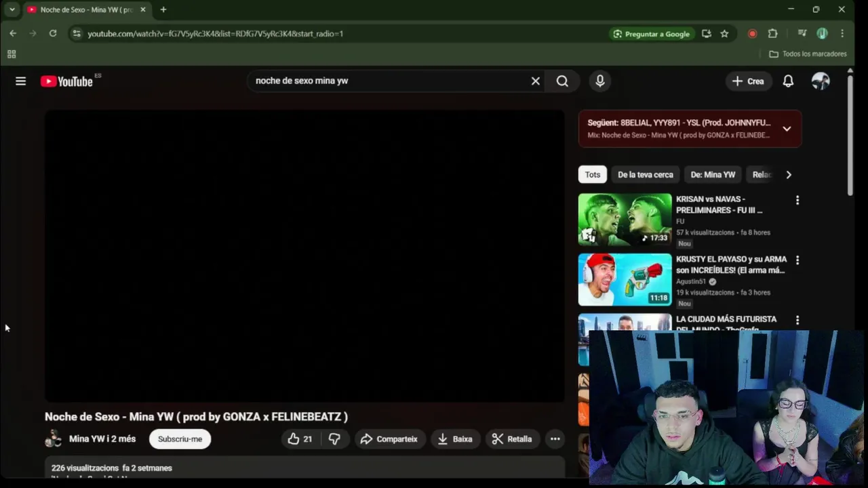Dislike the video with thumbs down

[334, 439]
